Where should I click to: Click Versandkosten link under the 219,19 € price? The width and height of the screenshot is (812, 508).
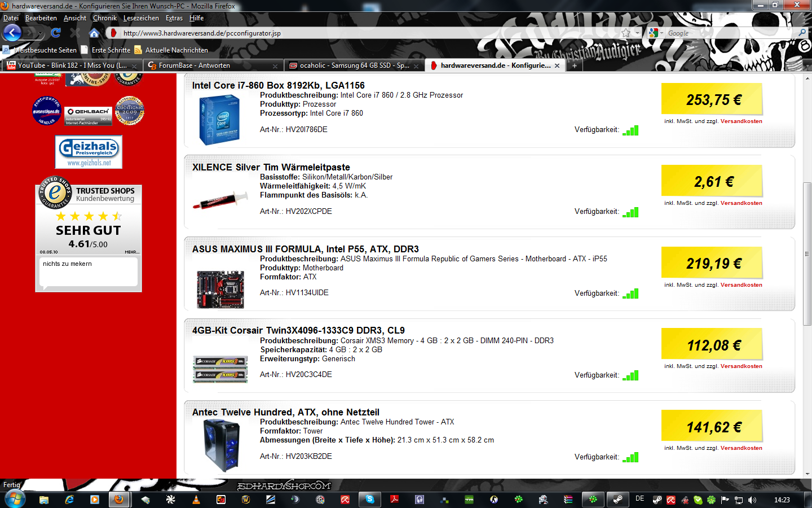(741, 285)
